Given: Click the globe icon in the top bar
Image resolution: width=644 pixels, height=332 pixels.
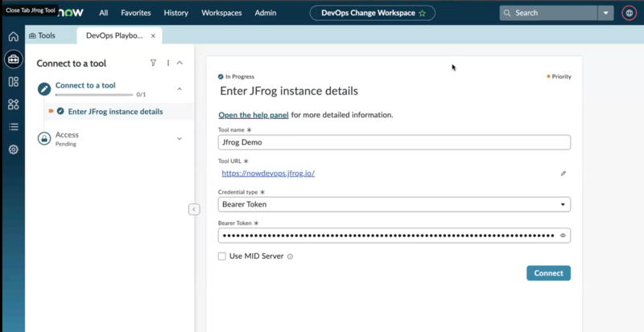Looking at the screenshot, I should coord(629,13).
